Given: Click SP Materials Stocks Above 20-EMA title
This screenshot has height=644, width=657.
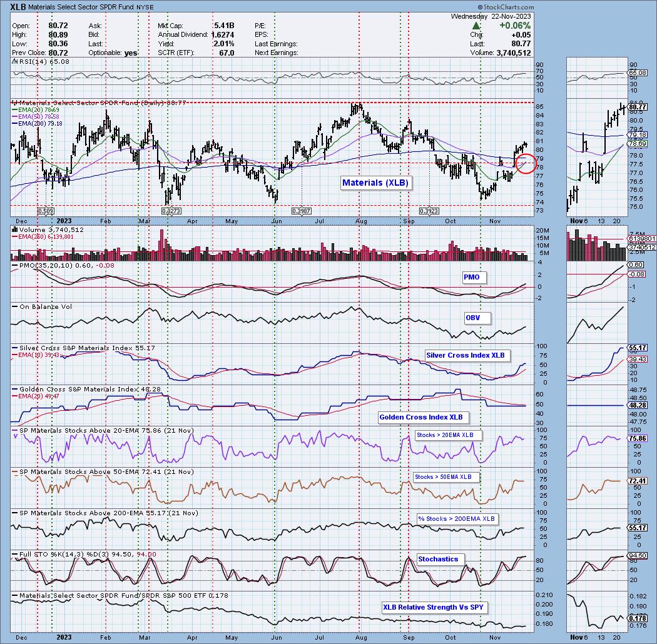Looking at the screenshot, I should [x=103, y=430].
